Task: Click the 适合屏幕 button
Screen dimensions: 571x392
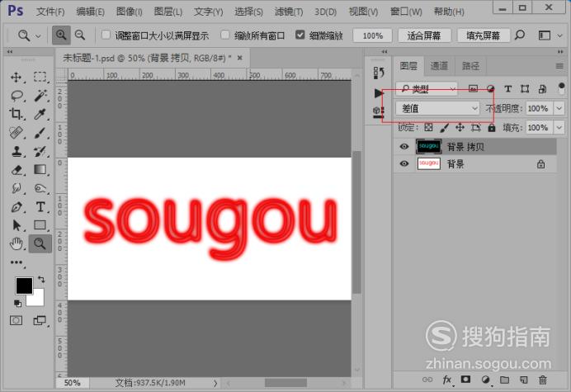Action: coord(424,35)
